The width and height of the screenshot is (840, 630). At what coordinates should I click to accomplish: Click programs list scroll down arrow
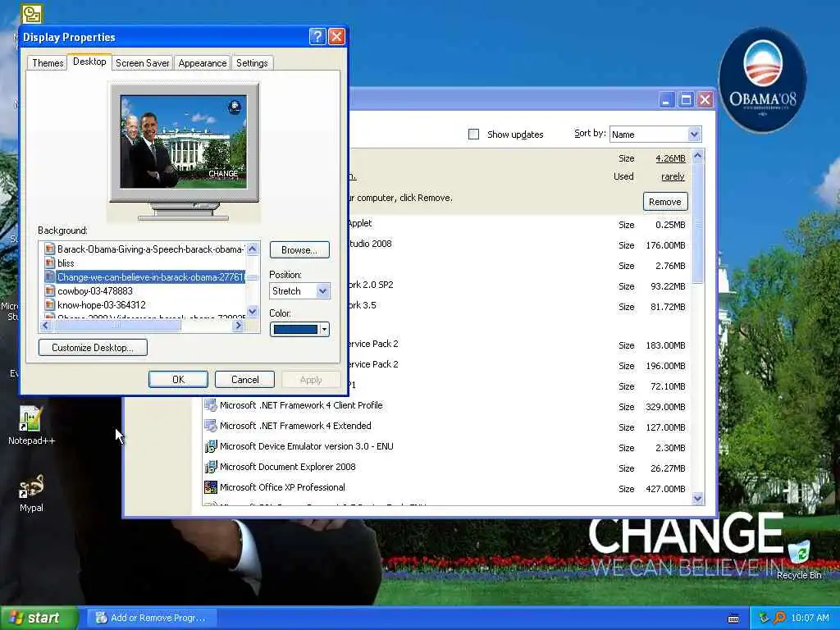point(697,499)
